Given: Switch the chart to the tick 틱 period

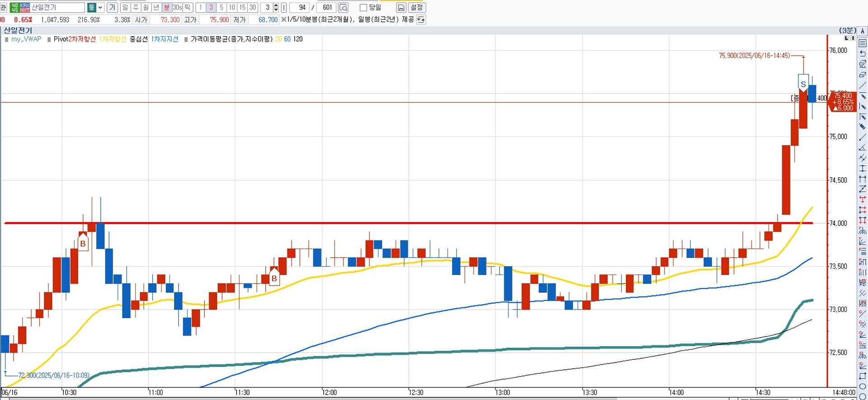Looking at the screenshot, I should point(188,8).
